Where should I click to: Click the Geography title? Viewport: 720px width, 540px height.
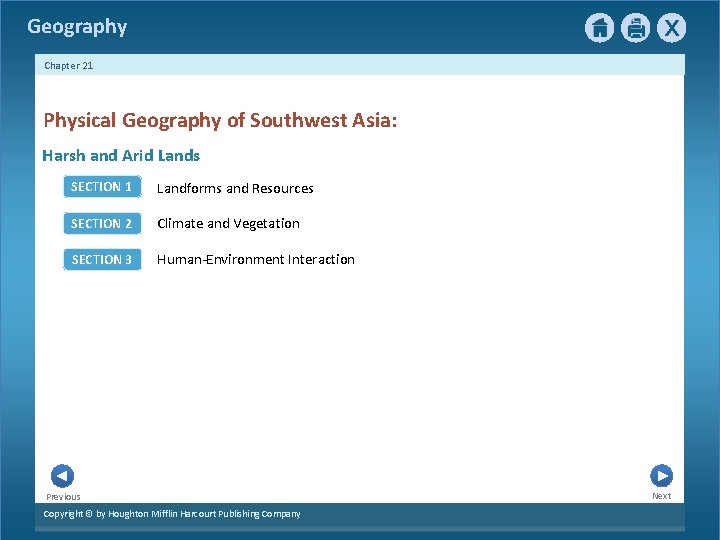77,27
